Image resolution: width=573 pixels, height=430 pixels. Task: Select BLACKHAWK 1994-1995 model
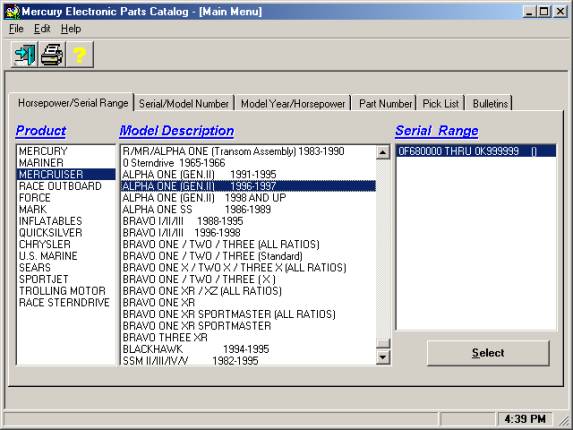[x=248, y=349]
